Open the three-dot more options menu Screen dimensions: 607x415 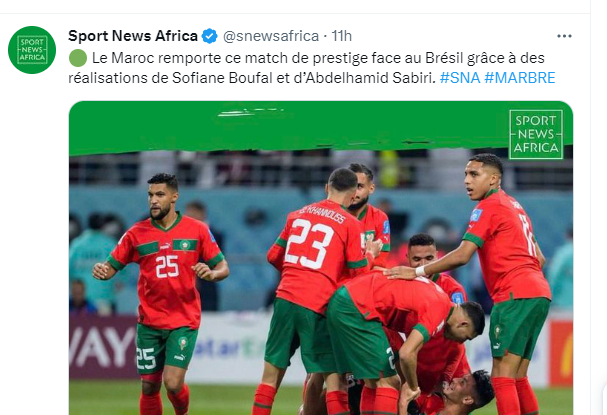(564, 36)
